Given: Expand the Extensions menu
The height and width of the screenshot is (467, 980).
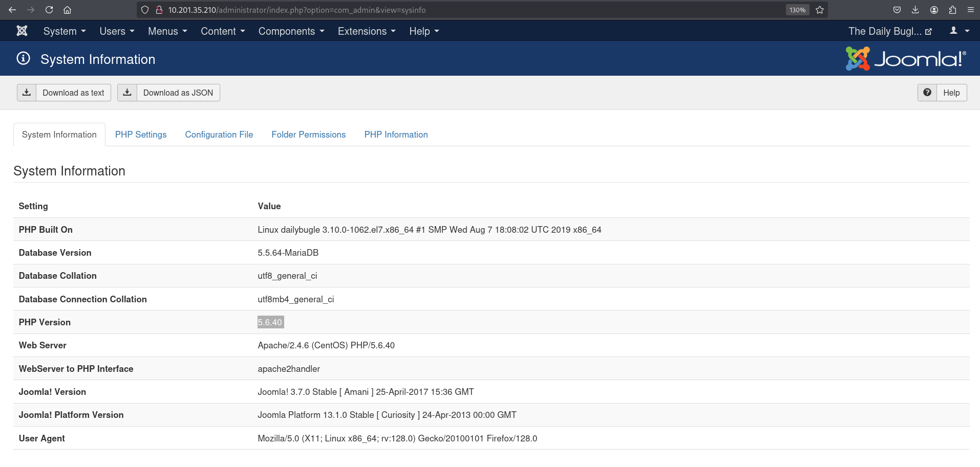Looking at the screenshot, I should [x=367, y=31].
